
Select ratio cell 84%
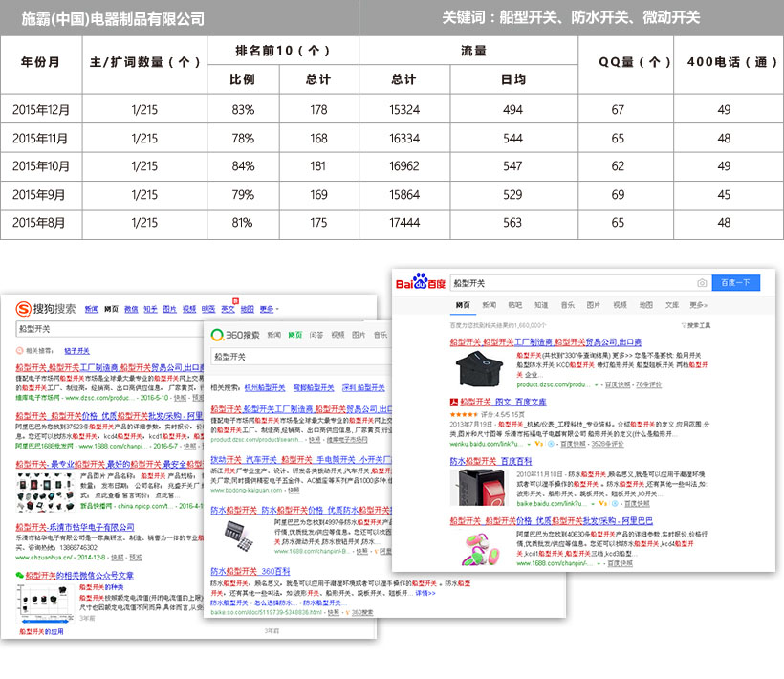pos(243,166)
